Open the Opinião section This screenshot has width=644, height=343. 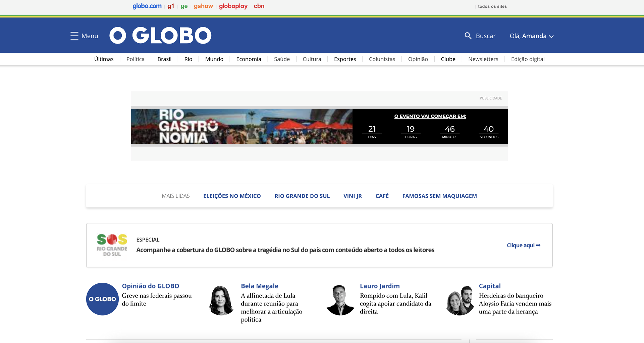[418, 59]
